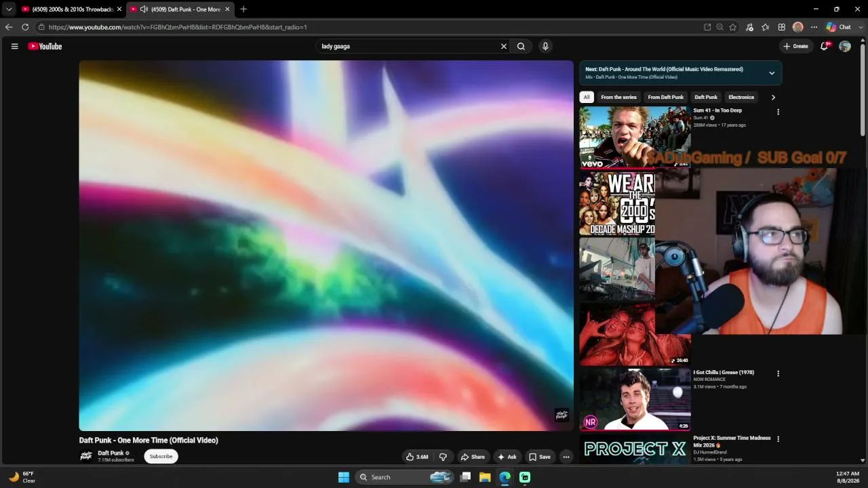868x488 pixels.
Task: Open the browser zoom indicator
Action: [x=720, y=27]
